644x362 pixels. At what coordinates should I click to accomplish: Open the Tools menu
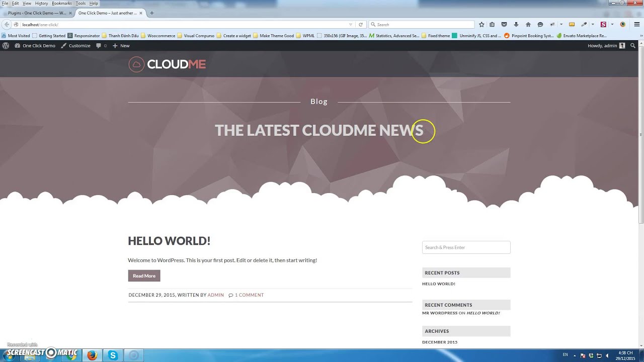(x=80, y=3)
